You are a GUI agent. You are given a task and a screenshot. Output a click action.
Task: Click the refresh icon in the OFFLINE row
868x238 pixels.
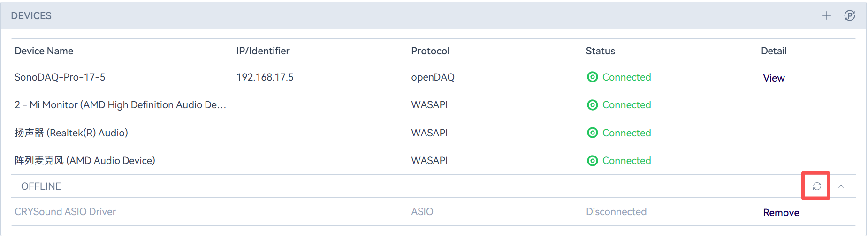[x=817, y=186]
